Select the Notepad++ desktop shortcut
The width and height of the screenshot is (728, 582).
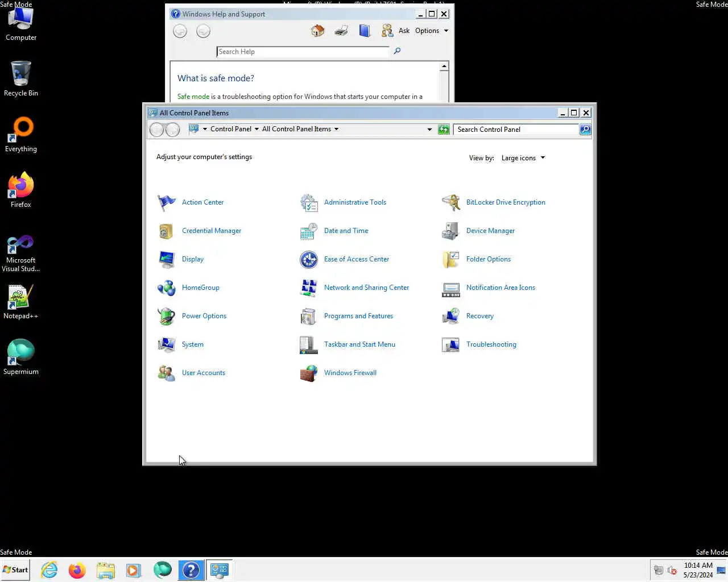(21, 302)
